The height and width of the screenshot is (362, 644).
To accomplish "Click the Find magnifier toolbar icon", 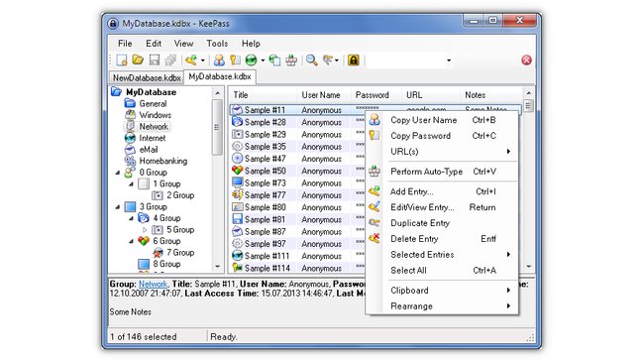I will coord(312,60).
